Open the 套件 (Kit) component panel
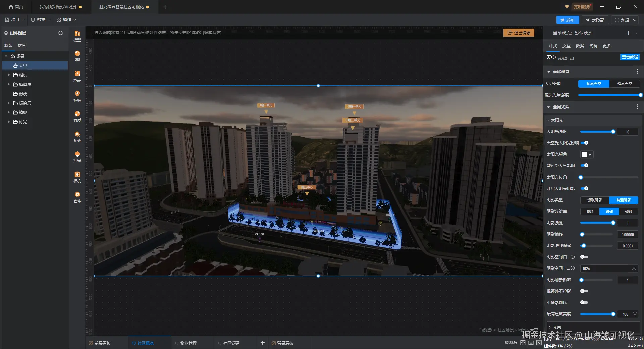Viewport: 644px width, 349px height. (x=77, y=197)
